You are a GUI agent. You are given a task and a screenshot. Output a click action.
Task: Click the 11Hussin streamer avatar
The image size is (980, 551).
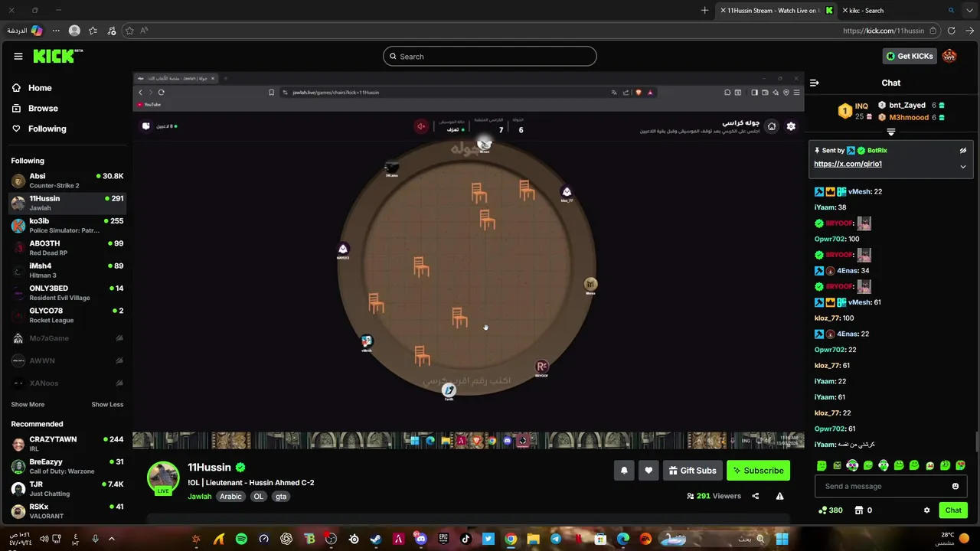tap(163, 478)
